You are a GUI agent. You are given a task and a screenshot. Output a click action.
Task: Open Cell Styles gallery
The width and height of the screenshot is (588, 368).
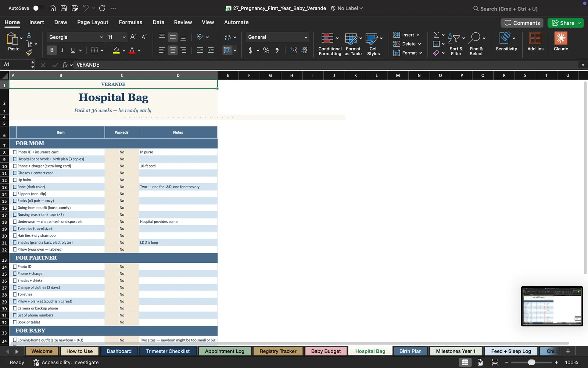(374, 44)
